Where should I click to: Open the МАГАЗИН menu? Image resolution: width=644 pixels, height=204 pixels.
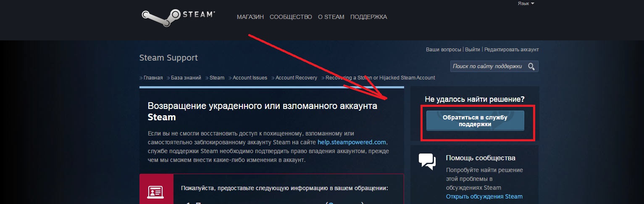tap(250, 17)
